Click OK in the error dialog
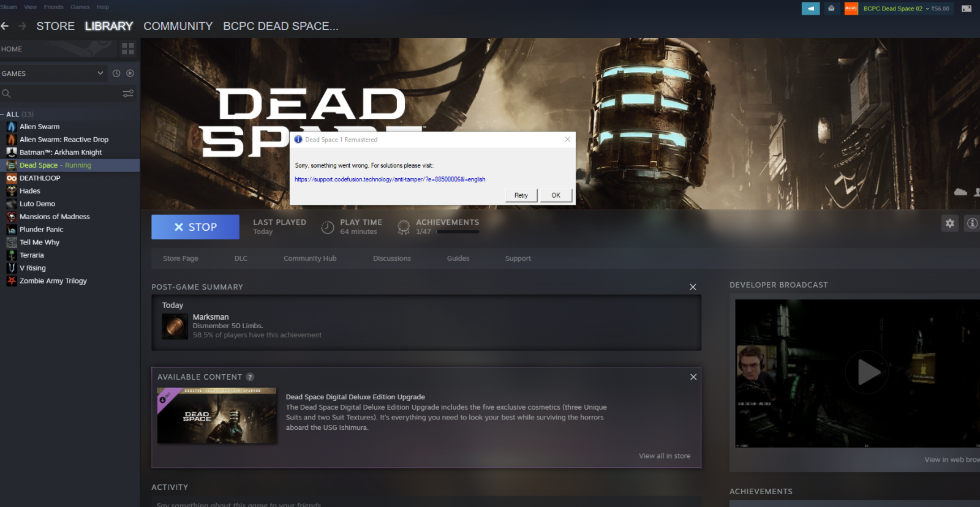This screenshot has width=980, height=507. [x=556, y=195]
